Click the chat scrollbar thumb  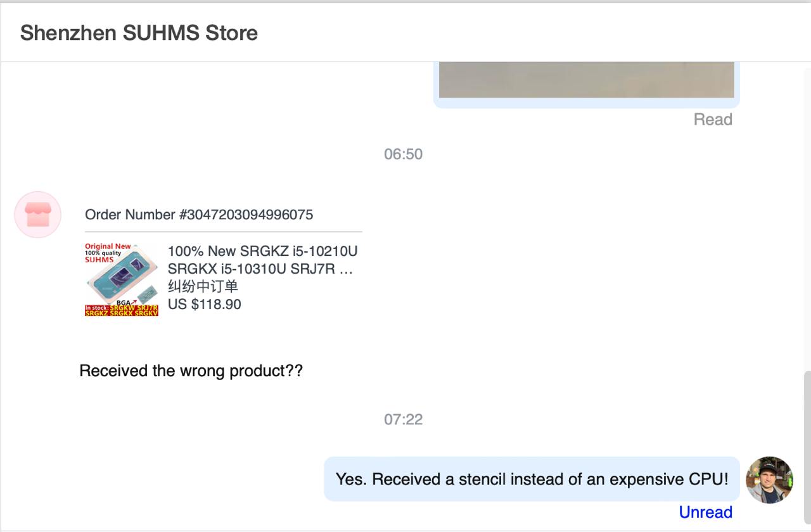(807, 448)
